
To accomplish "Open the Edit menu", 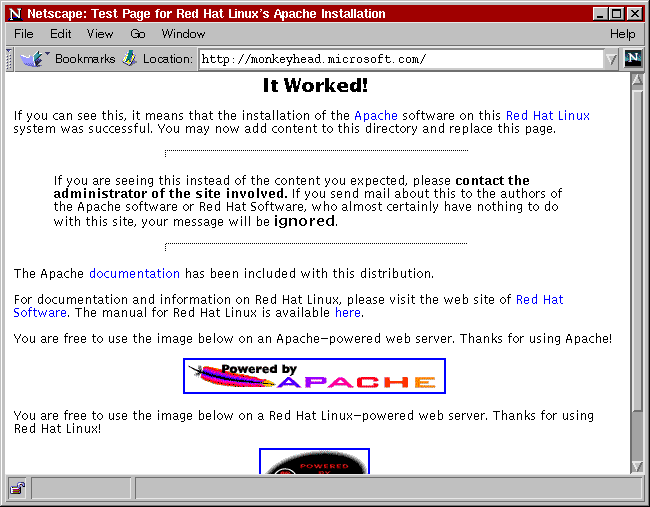I will [60, 34].
